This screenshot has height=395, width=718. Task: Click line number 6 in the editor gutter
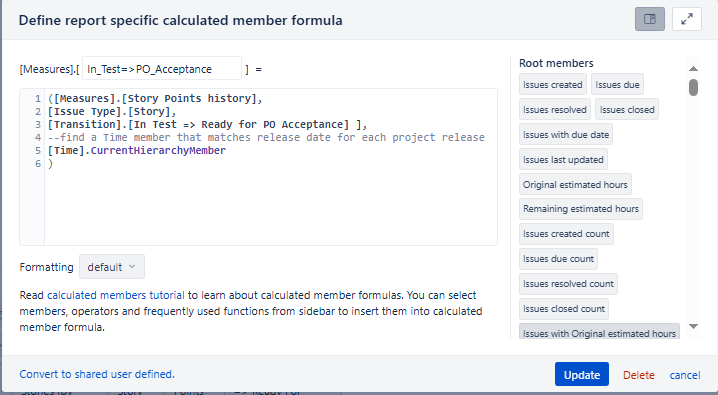(x=38, y=164)
